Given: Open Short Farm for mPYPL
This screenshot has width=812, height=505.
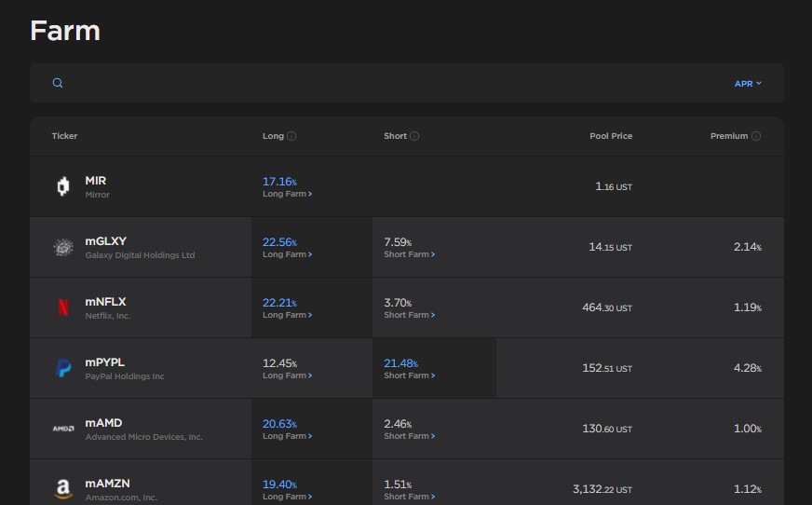Looking at the screenshot, I should point(409,375).
